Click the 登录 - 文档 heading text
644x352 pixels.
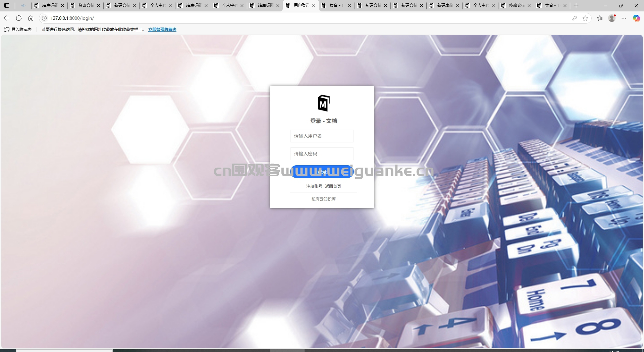323,121
